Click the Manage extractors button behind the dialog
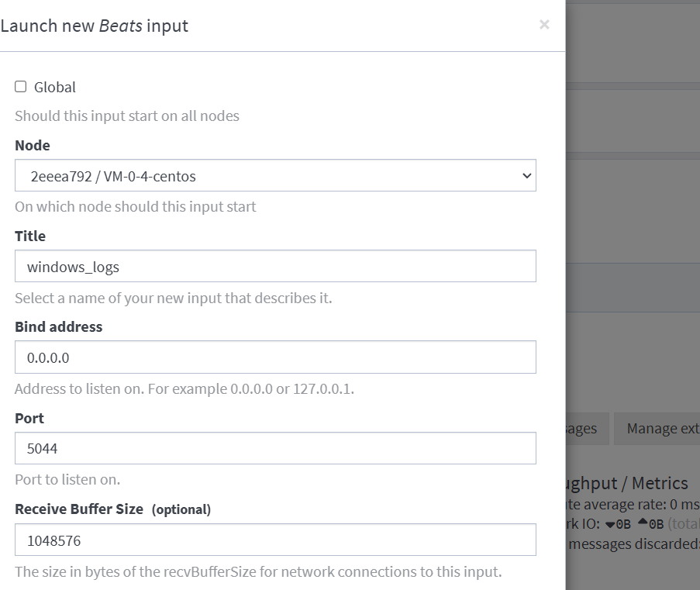Image resolution: width=700 pixels, height=590 pixels. click(657, 429)
